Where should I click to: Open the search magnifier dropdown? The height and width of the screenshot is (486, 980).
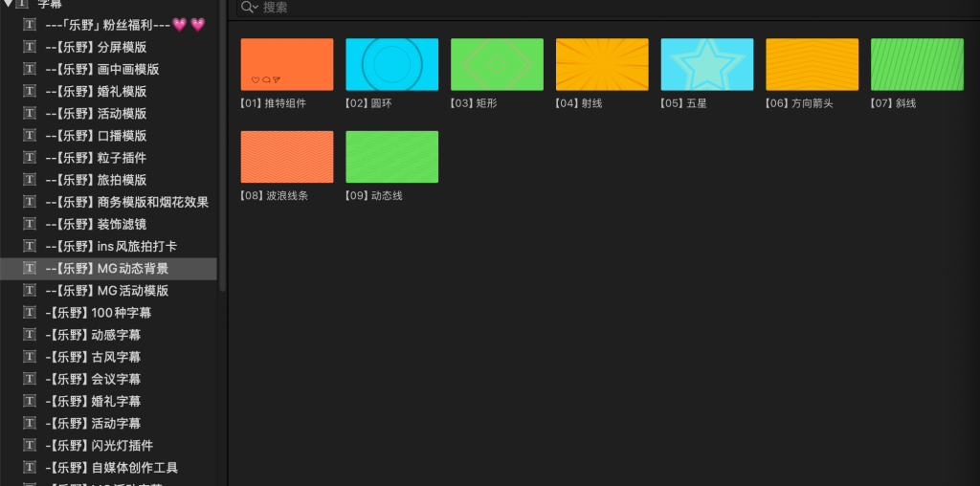tap(250, 7)
